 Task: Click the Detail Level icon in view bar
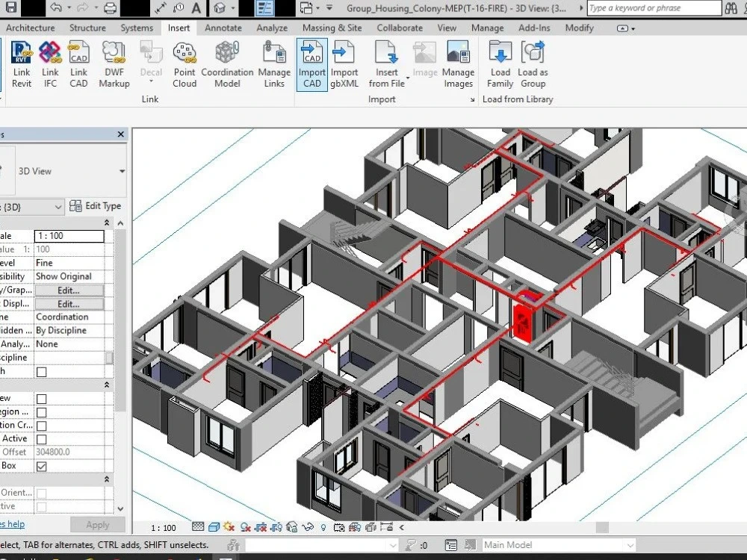198,527
